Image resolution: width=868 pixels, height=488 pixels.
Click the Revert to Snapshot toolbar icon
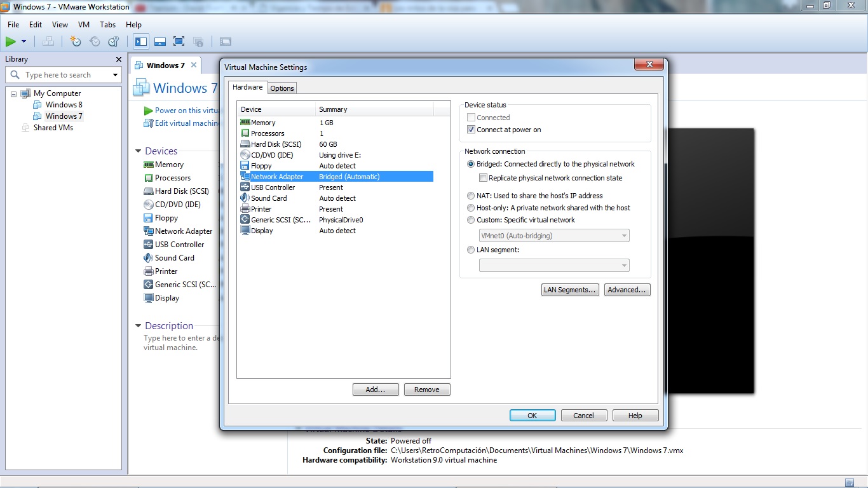(x=95, y=41)
